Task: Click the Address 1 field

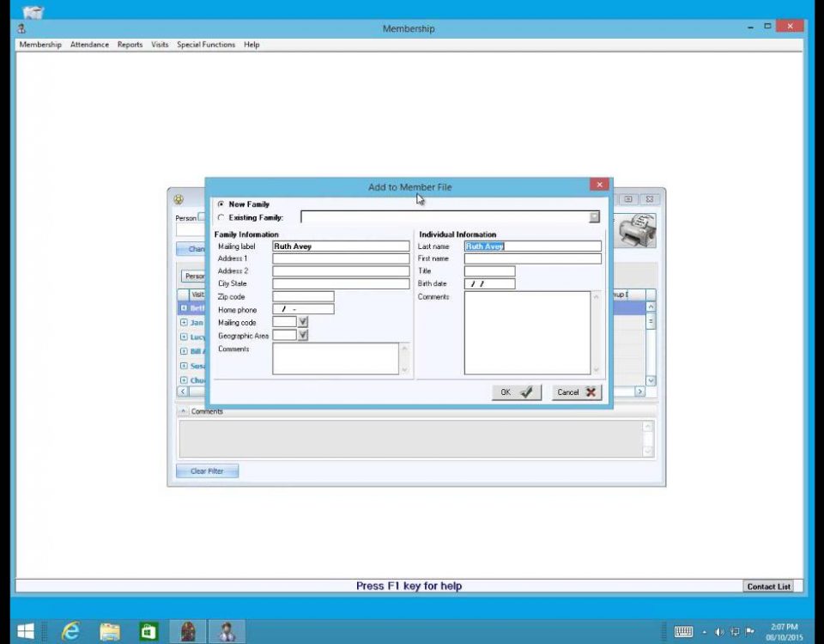Action: coord(341,258)
